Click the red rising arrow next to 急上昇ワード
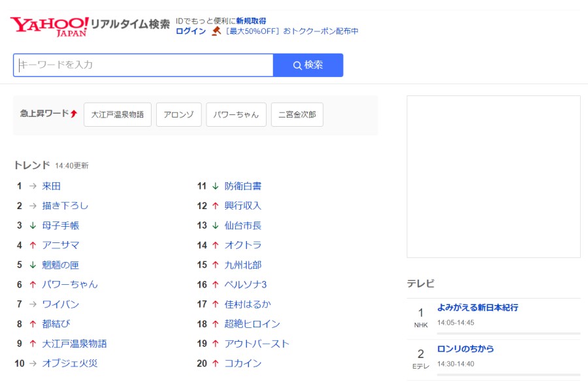The height and width of the screenshot is (392, 588). (74, 114)
